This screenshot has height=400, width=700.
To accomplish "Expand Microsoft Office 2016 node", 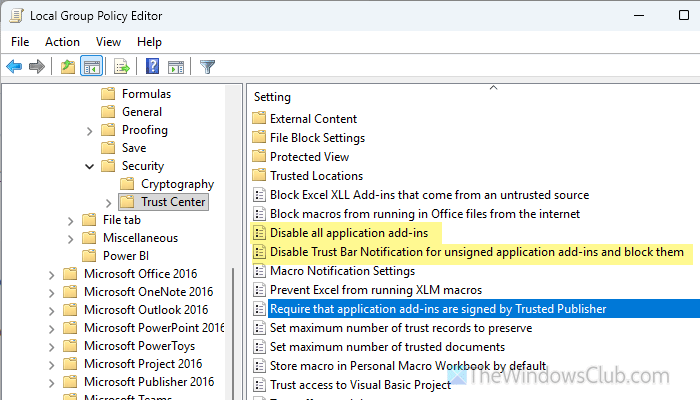I will [x=51, y=275].
